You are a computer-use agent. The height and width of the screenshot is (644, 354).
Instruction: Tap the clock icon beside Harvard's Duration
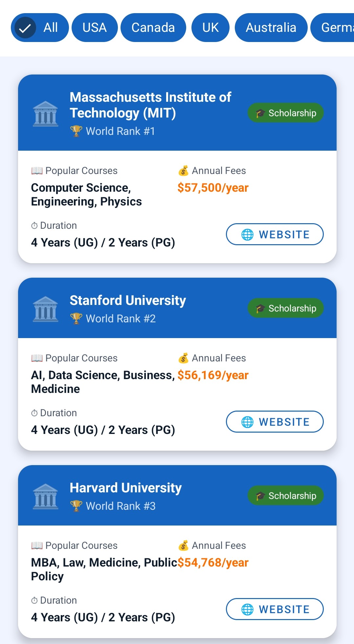[x=34, y=600]
